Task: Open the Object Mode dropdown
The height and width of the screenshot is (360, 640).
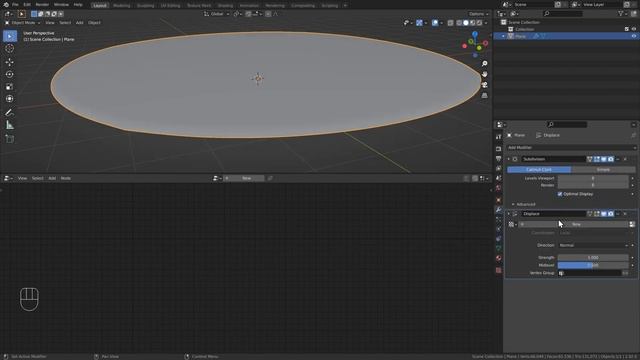Action: [23, 23]
